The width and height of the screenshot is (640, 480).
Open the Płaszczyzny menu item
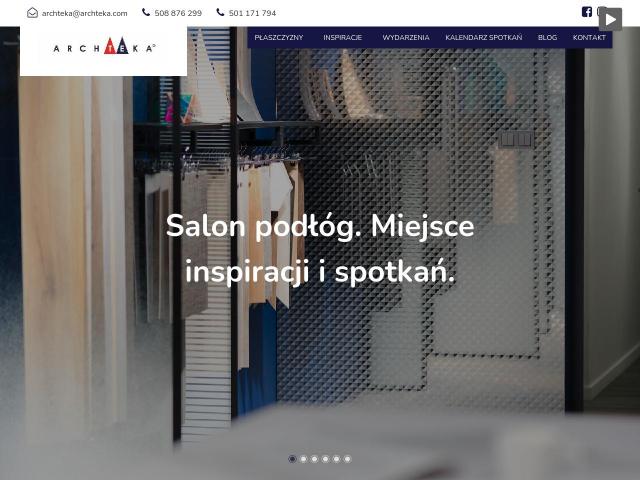click(x=279, y=38)
